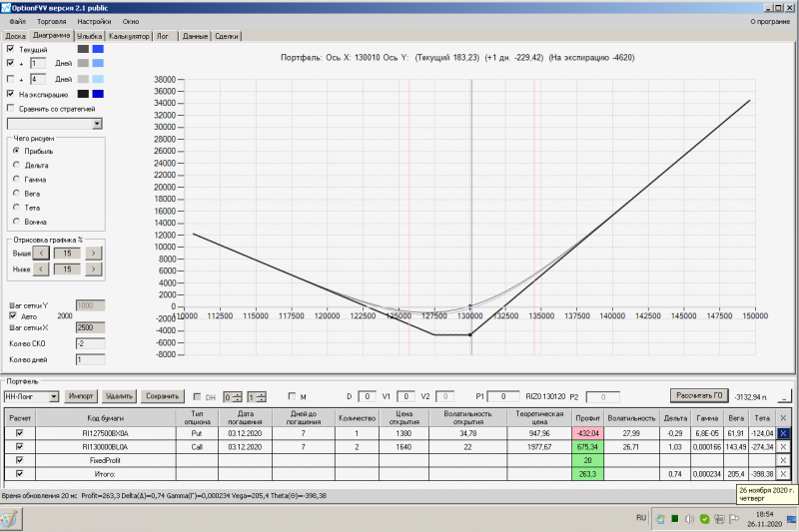Click the X button in the Итого row
Viewport: 799px width, 532px height.
(x=783, y=474)
